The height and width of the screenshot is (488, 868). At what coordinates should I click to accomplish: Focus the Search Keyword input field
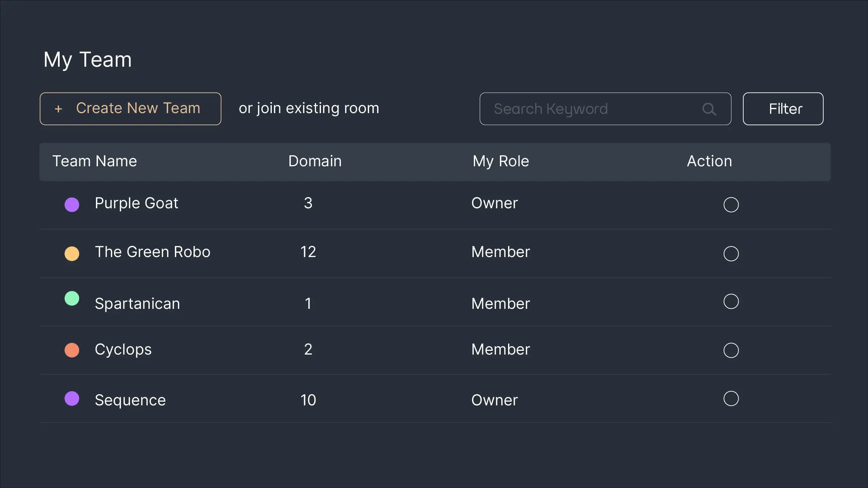[x=605, y=109]
